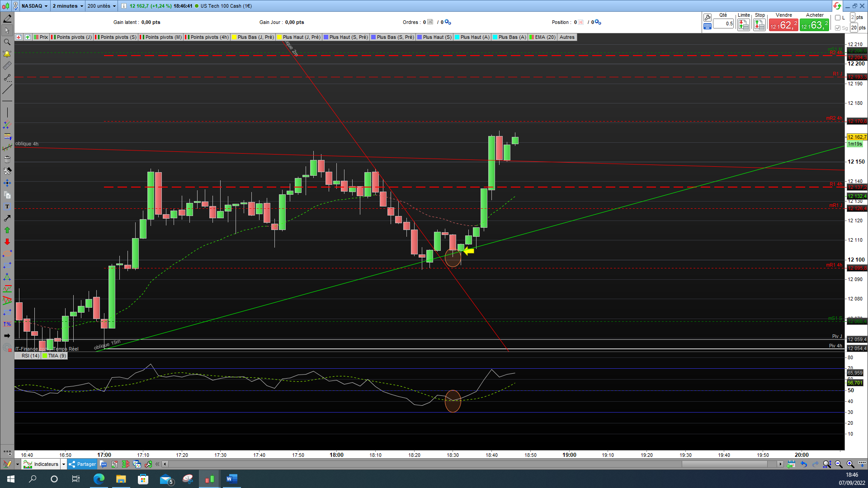Image resolution: width=868 pixels, height=488 pixels.
Task: Select the Points pivots (4h) tab
Action: (x=207, y=38)
